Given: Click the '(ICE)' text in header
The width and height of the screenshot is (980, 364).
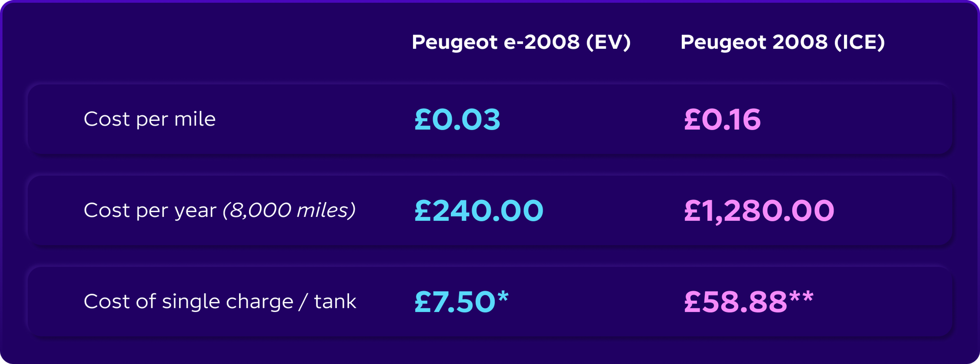Looking at the screenshot, I should [x=859, y=42].
